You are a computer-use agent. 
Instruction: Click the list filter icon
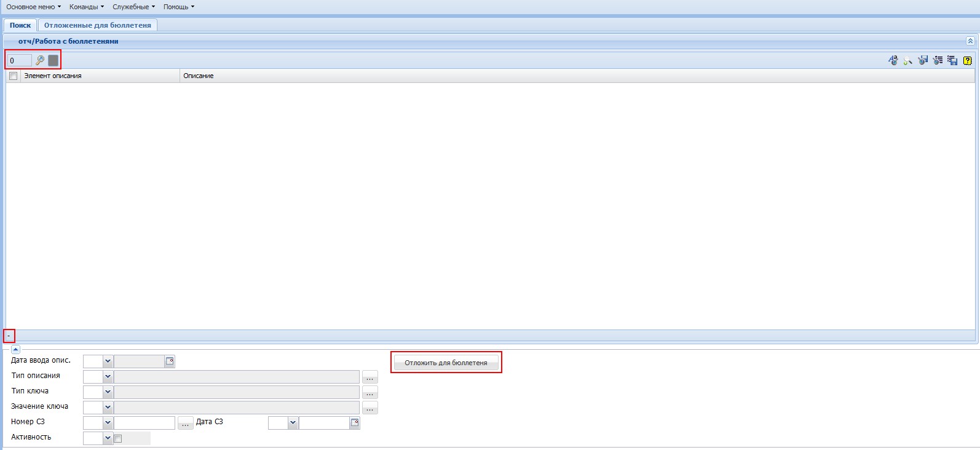coord(938,60)
